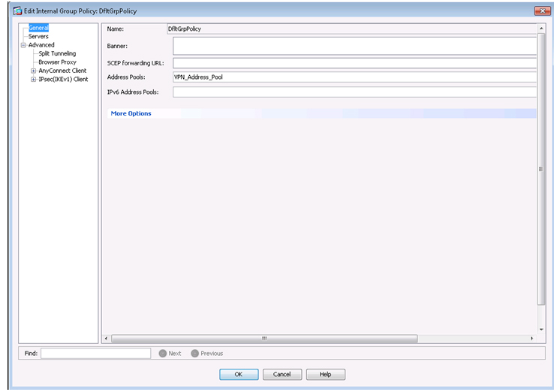Screen dimensions: 554x392
Task: Click the horizontal scrollbar right arrow
Action: (531, 339)
